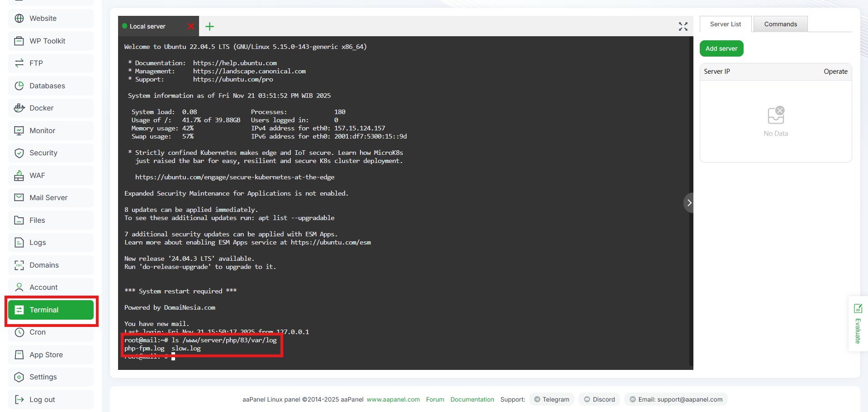
Task: Click the Discord support button
Action: pyautogui.click(x=599, y=399)
